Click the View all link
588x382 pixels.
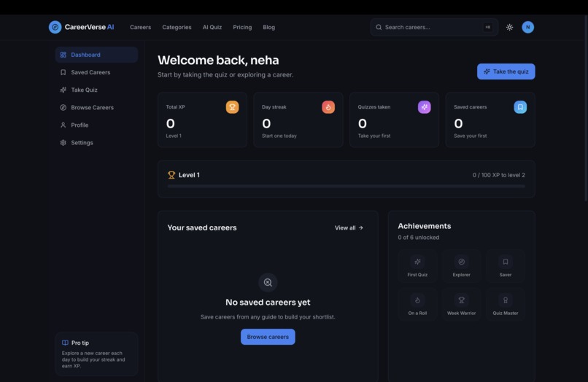click(349, 228)
